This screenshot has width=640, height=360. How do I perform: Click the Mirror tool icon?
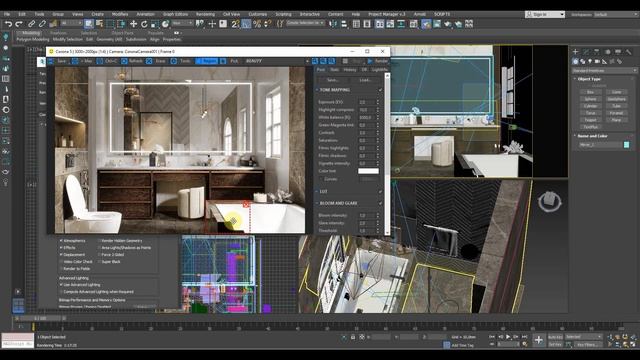(x=333, y=24)
